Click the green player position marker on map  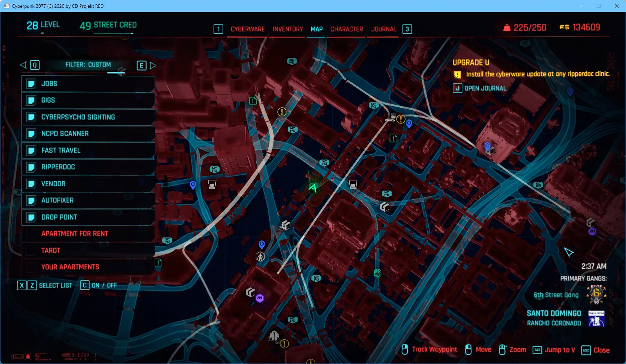pyautogui.click(x=313, y=188)
